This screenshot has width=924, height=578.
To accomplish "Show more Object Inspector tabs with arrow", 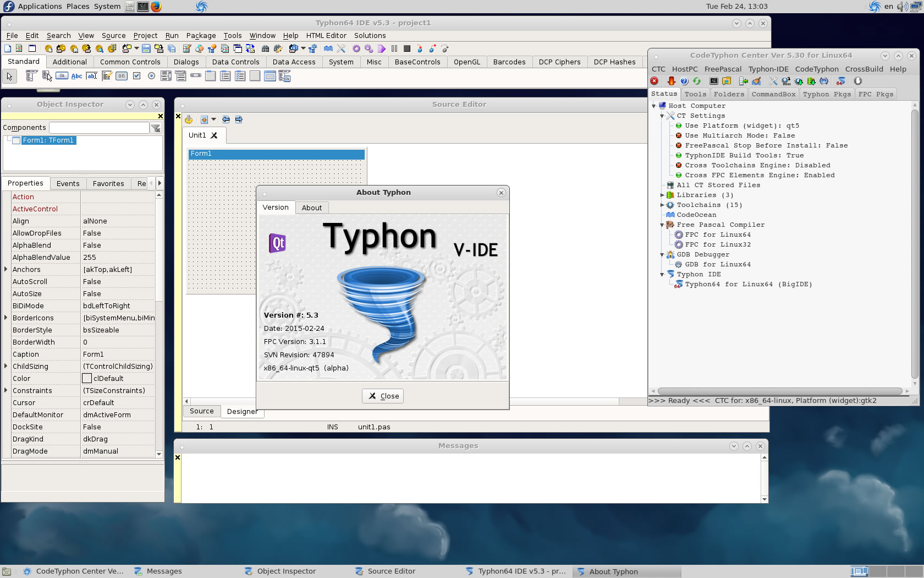I will (159, 183).
